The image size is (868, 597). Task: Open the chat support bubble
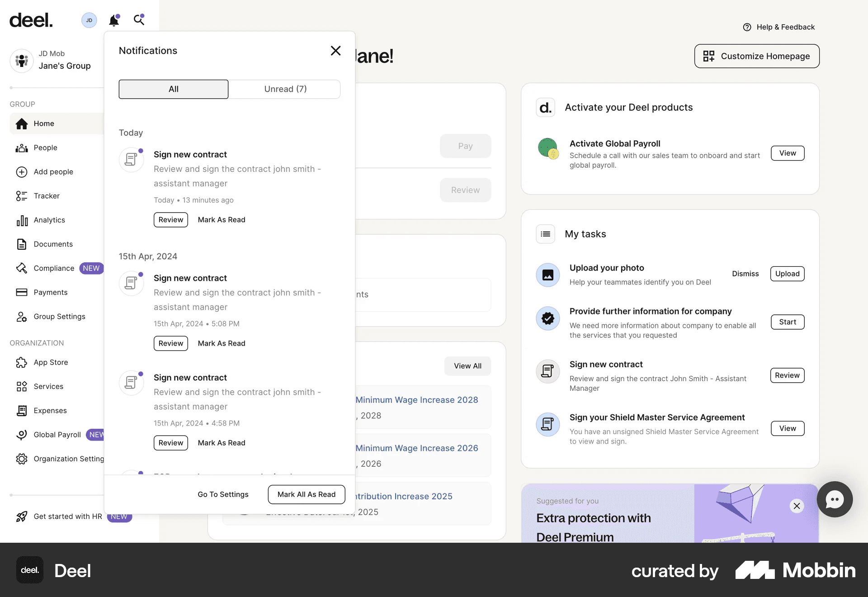pos(835,499)
